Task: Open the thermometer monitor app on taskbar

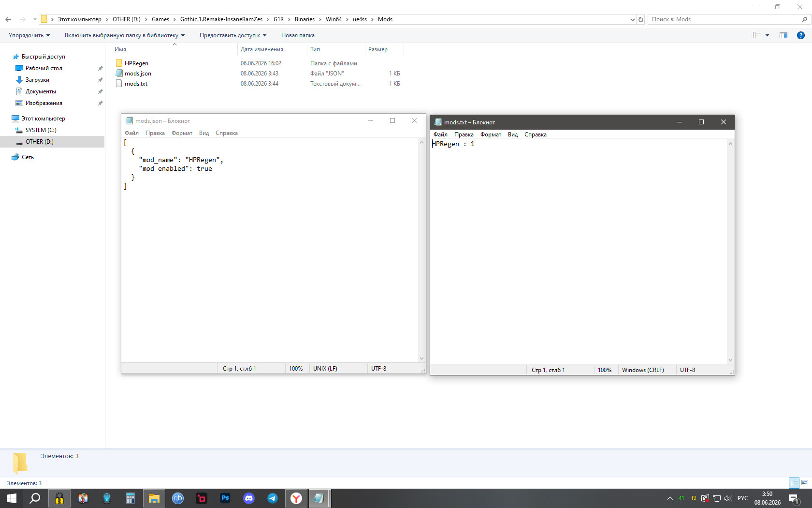Action: (83, 498)
